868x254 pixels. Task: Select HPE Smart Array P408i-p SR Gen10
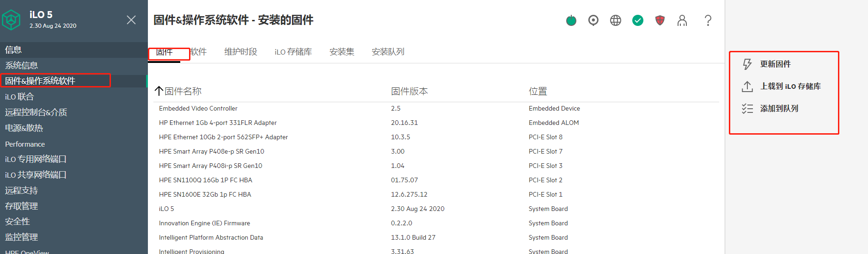[211, 166]
